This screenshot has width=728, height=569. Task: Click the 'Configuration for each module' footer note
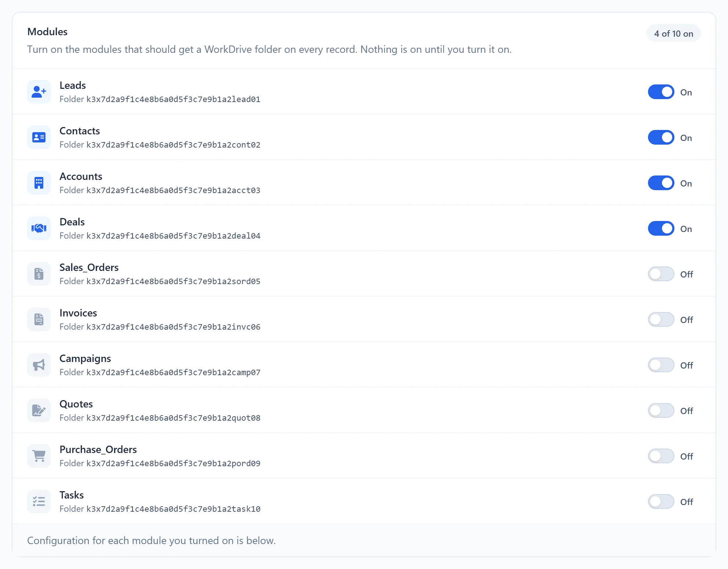pyautogui.click(x=152, y=540)
